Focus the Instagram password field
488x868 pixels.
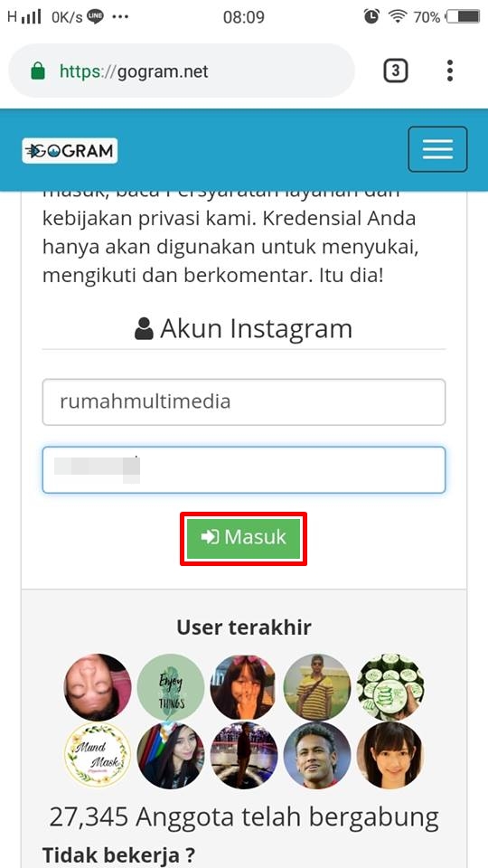pyautogui.click(x=244, y=470)
